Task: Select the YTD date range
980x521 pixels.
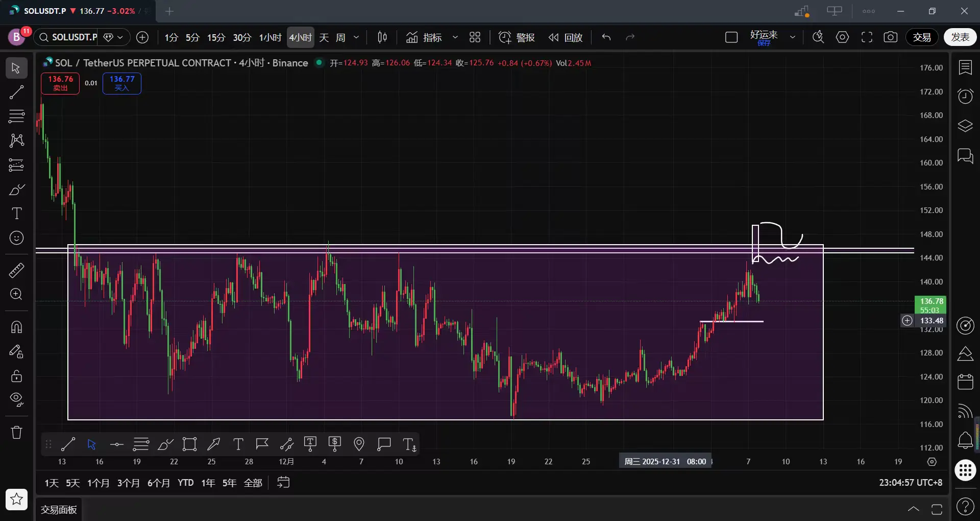Action: pos(185,483)
